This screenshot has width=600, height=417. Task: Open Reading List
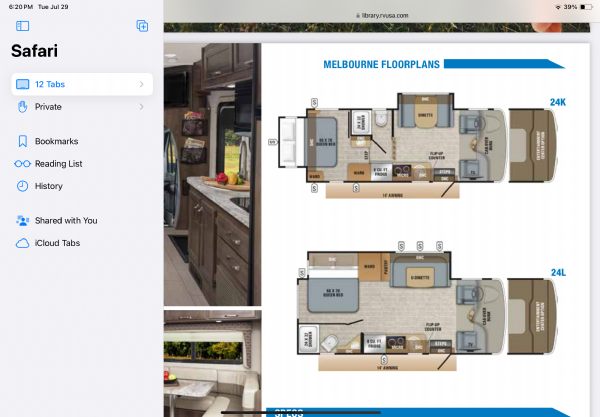82,164
